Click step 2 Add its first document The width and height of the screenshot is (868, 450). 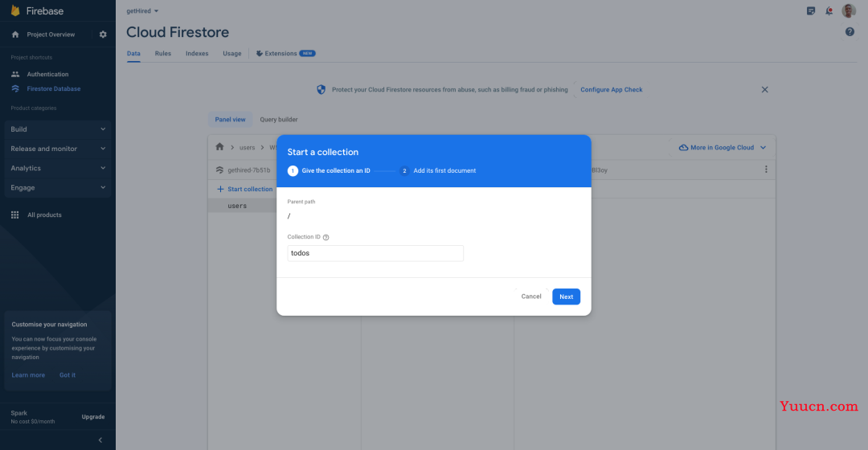[437, 170]
